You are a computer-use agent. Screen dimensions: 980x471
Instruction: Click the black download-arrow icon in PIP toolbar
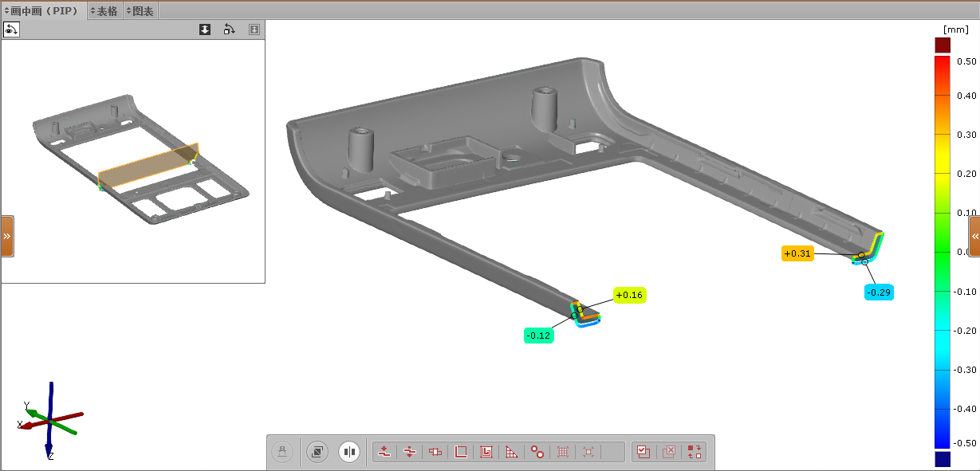[x=205, y=29]
